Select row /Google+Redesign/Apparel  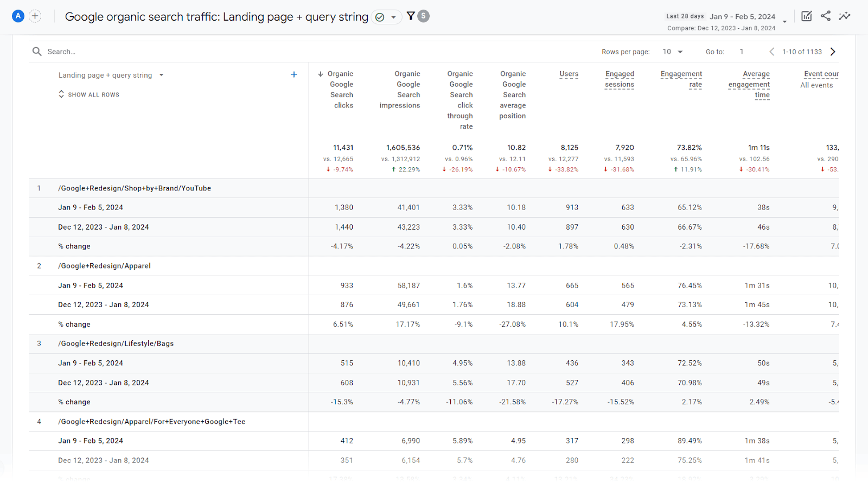tap(104, 266)
